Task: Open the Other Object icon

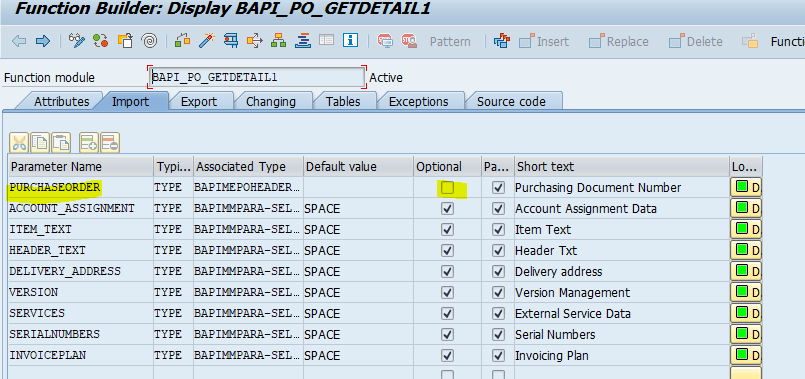Action: [125, 41]
